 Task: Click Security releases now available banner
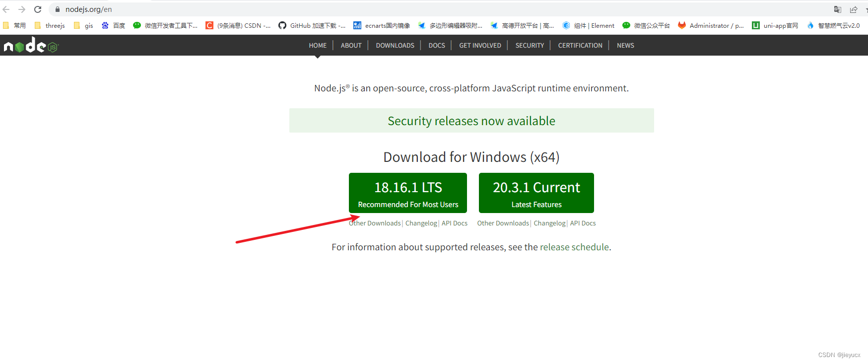(x=471, y=121)
